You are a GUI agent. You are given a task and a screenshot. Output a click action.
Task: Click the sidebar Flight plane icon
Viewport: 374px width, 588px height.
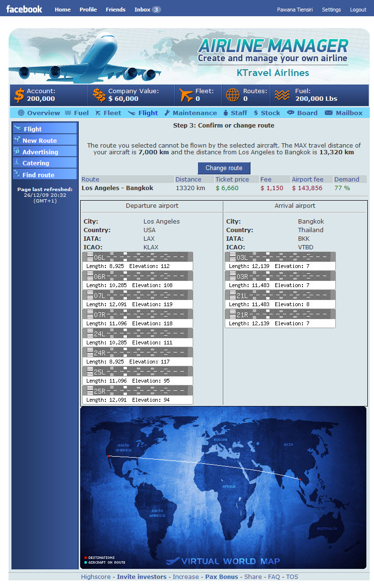click(18, 128)
